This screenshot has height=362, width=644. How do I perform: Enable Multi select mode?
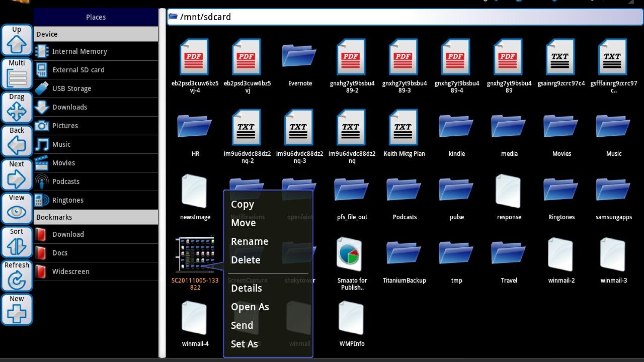(17, 74)
